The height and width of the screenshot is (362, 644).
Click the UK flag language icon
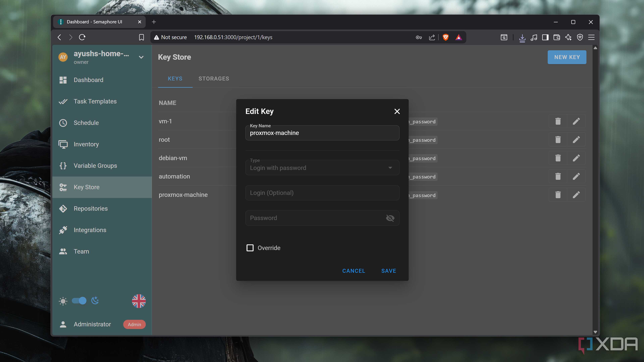point(139,301)
